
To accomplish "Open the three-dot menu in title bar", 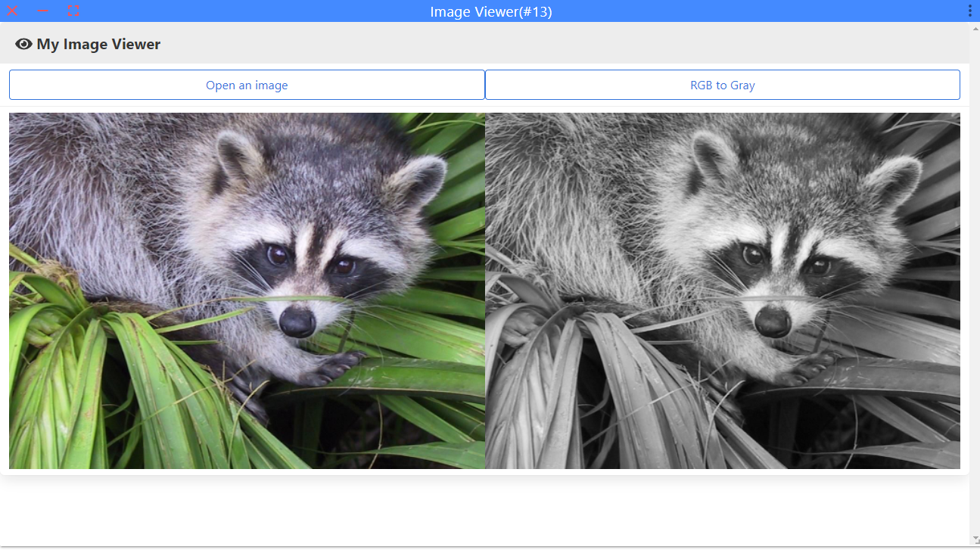I will pos(970,11).
